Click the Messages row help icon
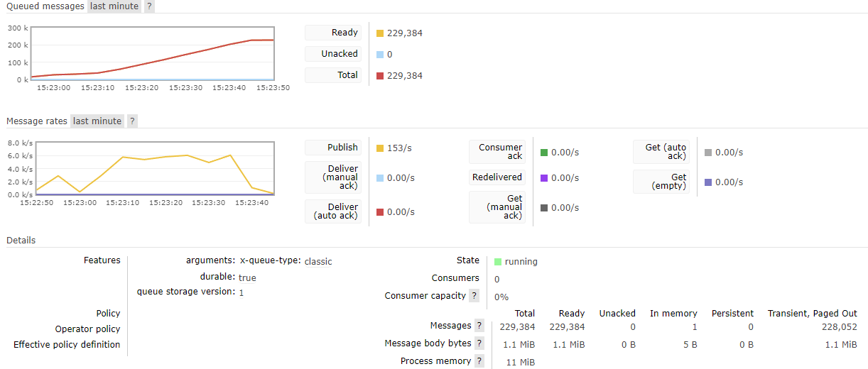The width and height of the screenshot is (868, 369). click(479, 326)
